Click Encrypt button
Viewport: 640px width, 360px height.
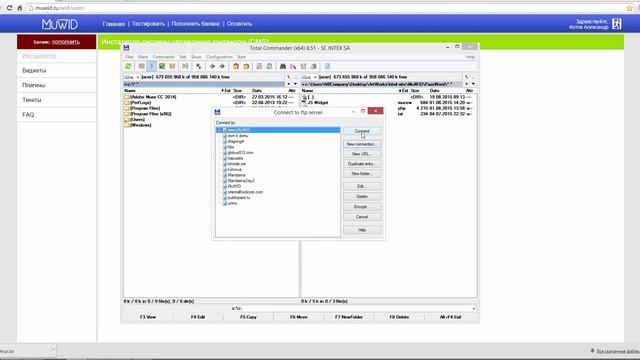click(x=362, y=207)
